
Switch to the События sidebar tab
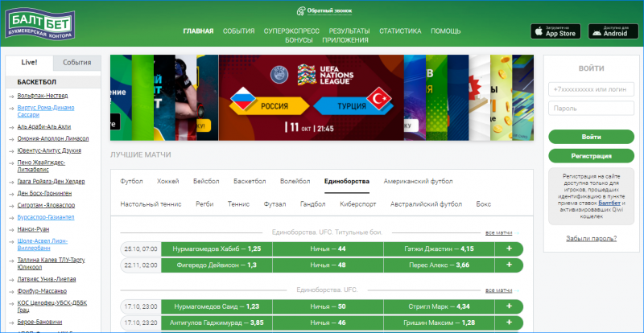click(x=76, y=63)
